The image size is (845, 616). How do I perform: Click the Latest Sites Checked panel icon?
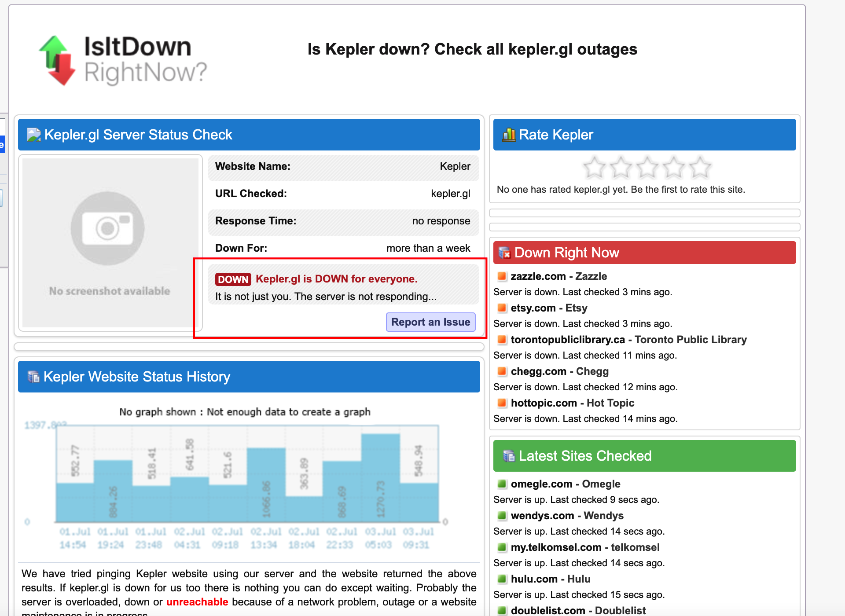click(510, 456)
